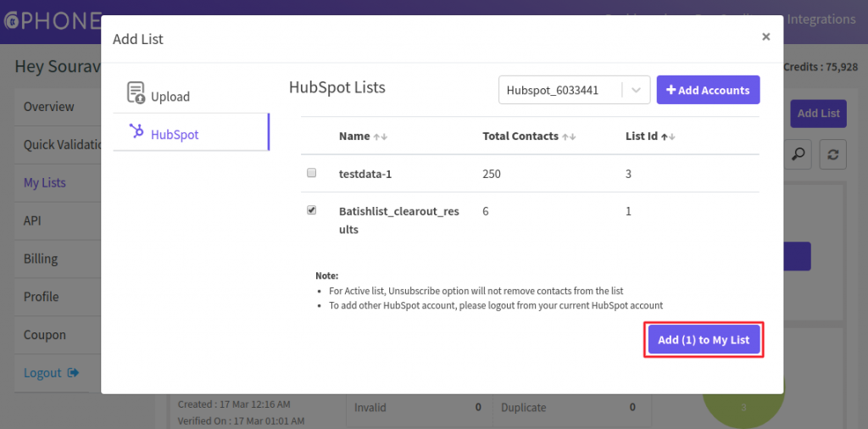Screen dimensions: 868x429
Task: Click the logo in the header
Action: (53, 20)
